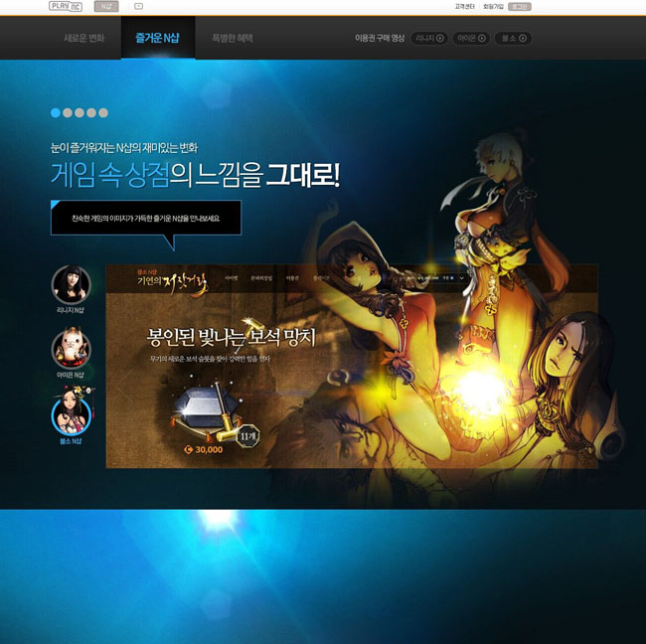Screen dimensions: 646x644
Task: Click the 봉인된 빛나는 보석 망치 title
Action: pyautogui.click(x=232, y=338)
